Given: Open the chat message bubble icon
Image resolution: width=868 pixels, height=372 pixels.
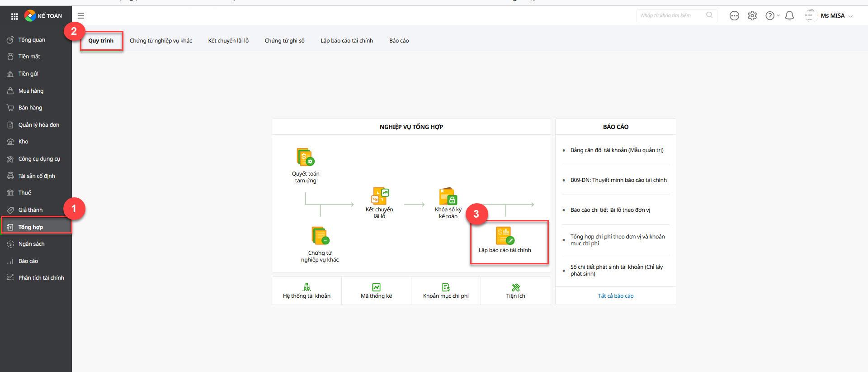Looking at the screenshot, I should pyautogui.click(x=734, y=16).
